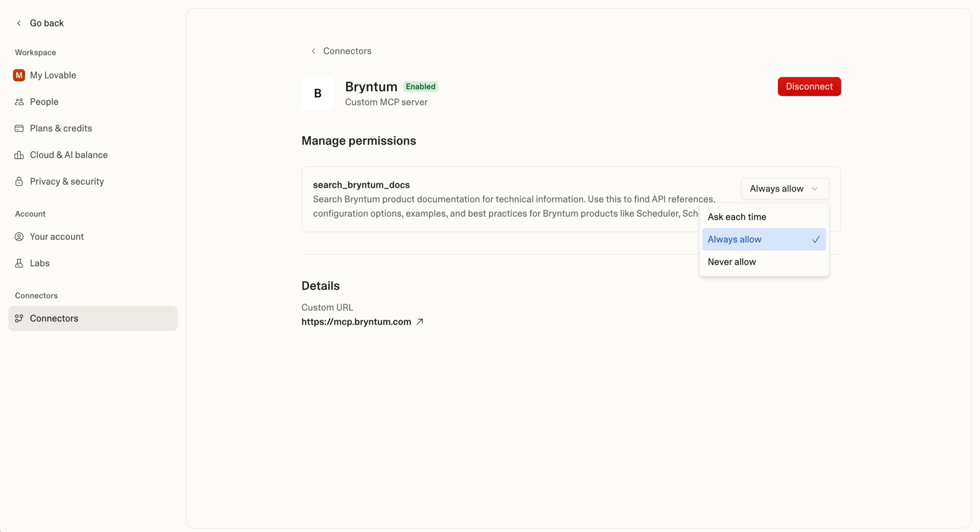Select Never allow in the permissions menu

click(x=732, y=261)
